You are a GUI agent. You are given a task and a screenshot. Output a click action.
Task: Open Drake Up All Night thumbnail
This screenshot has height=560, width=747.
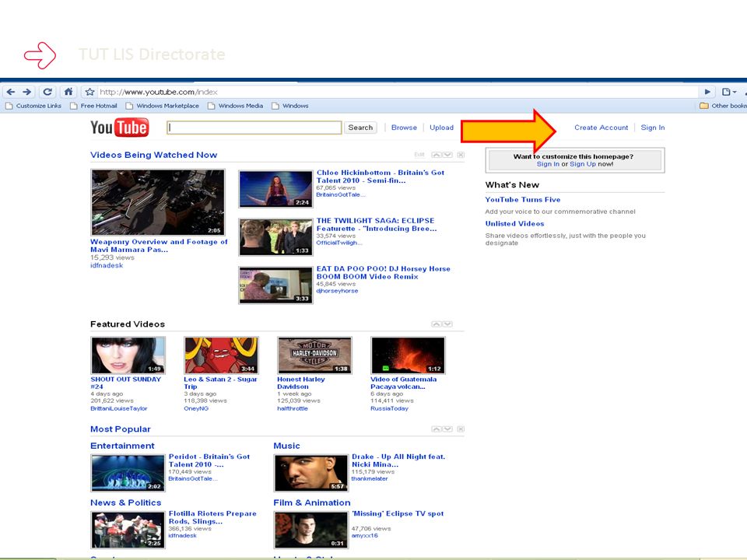(x=311, y=473)
